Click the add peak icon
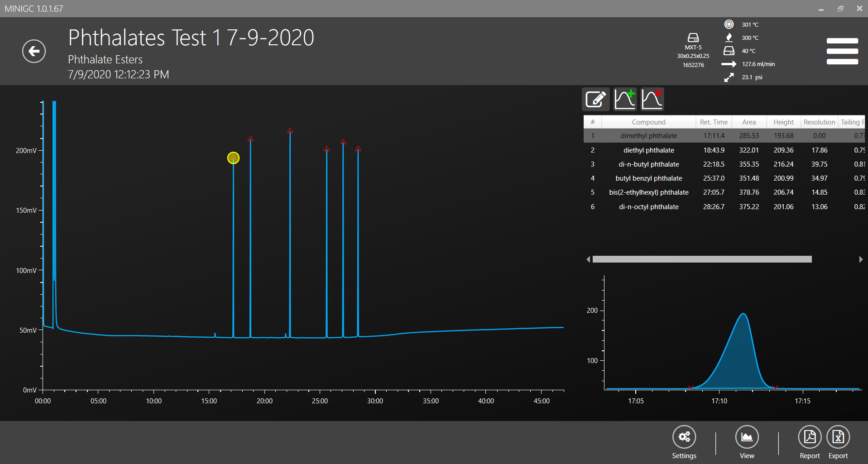The image size is (868, 464). coord(625,99)
